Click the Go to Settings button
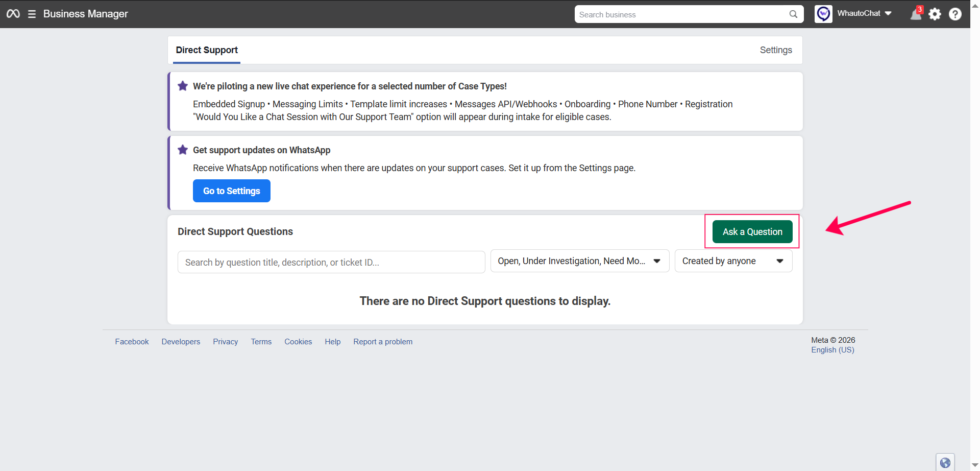 [232, 191]
